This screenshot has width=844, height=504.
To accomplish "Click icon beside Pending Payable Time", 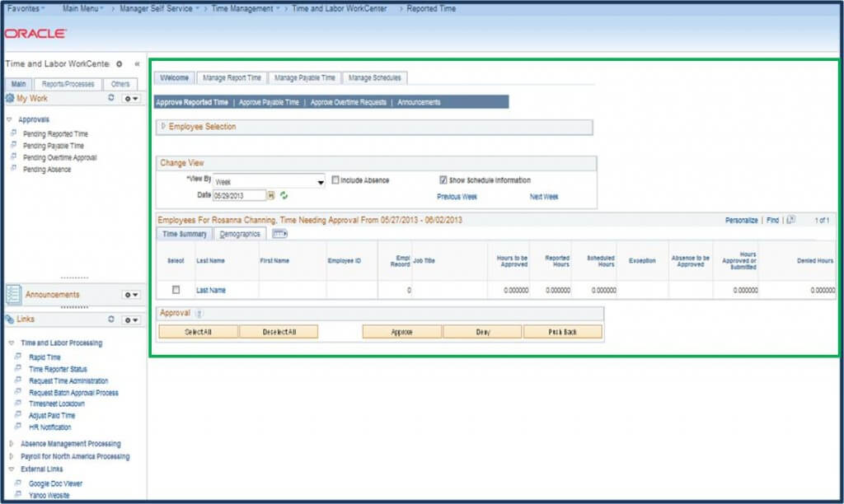I will pyautogui.click(x=14, y=145).
